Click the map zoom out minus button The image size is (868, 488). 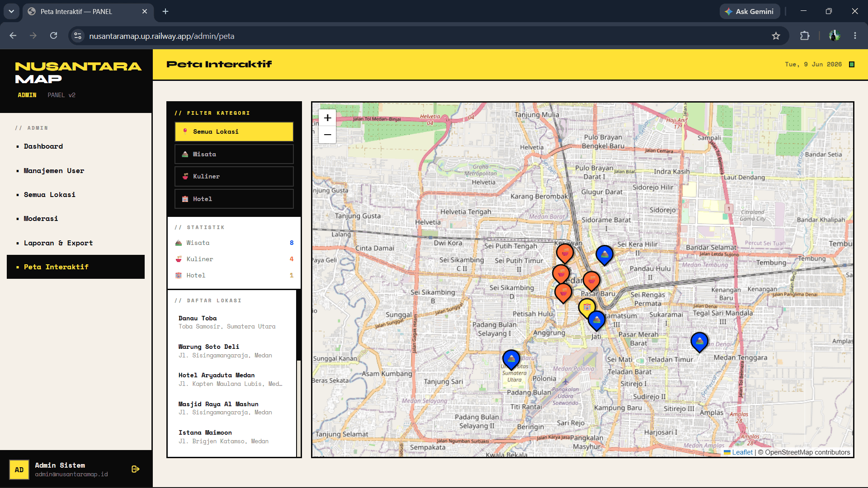coord(327,135)
